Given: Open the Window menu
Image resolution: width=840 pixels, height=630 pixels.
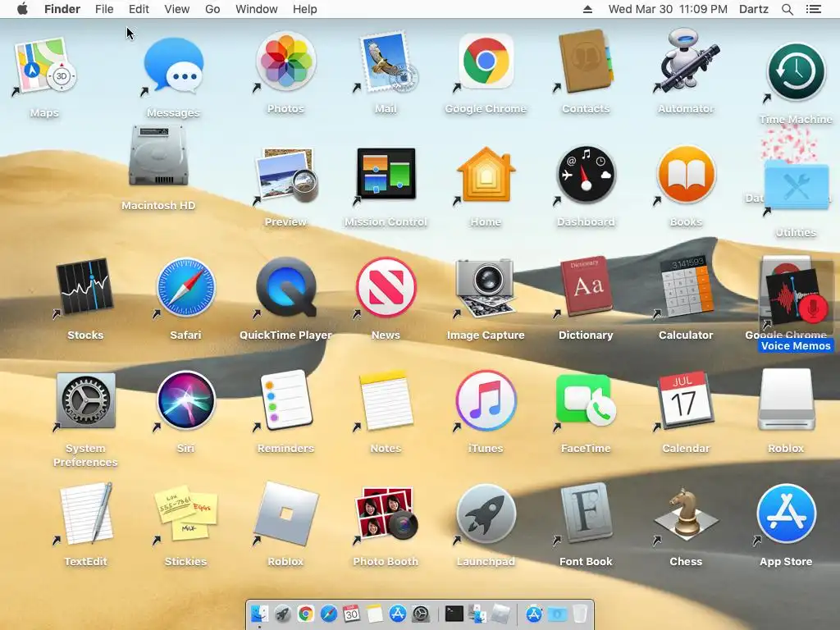Looking at the screenshot, I should click(257, 9).
